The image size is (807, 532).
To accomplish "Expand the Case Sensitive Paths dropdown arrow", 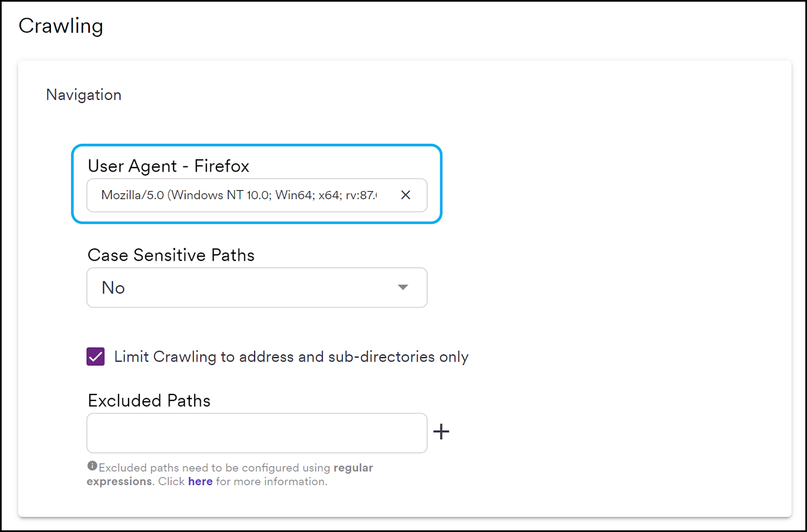I will 402,287.
